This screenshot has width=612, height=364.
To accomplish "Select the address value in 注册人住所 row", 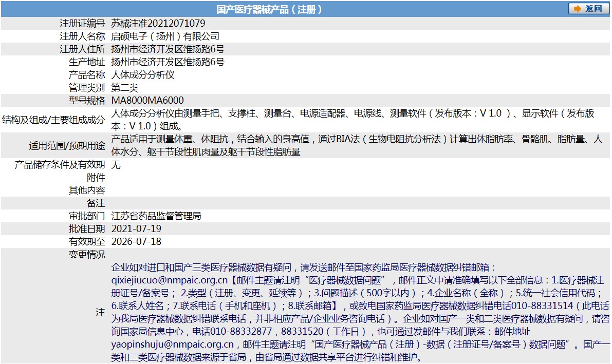I will click(168, 49).
